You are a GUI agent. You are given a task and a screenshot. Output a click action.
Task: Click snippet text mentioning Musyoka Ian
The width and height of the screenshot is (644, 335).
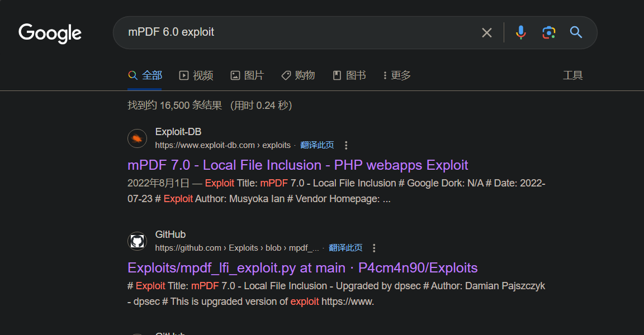pyautogui.click(x=336, y=191)
